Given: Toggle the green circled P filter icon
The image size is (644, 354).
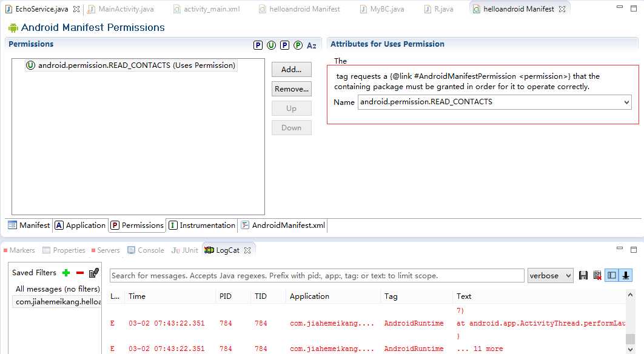Looking at the screenshot, I should point(298,45).
